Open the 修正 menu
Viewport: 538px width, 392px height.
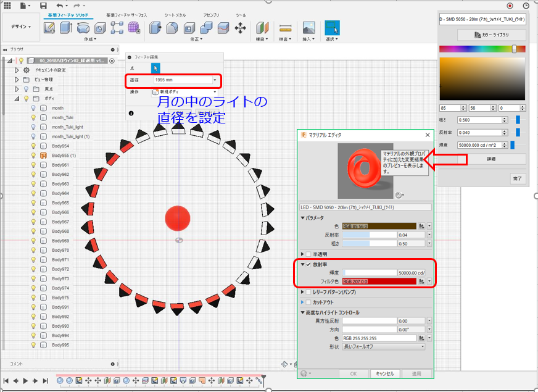coord(197,39)
